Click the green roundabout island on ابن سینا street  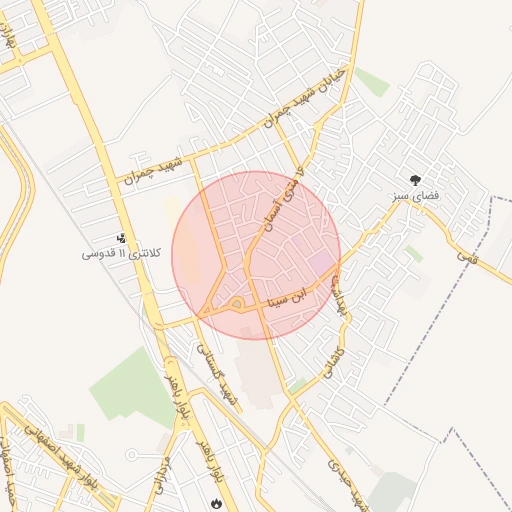[237, 304]
